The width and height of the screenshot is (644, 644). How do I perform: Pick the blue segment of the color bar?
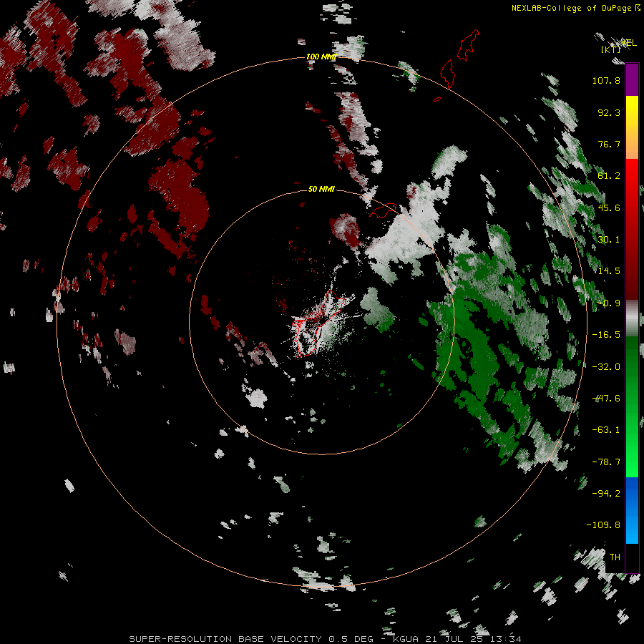coord(632,509)
